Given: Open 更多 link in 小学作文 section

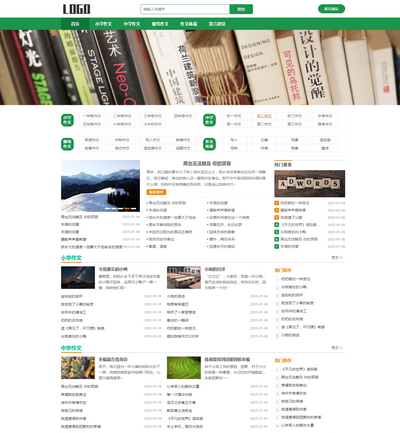Looking at the screenshot, I should pyautogui.click(x=337, y=257).
